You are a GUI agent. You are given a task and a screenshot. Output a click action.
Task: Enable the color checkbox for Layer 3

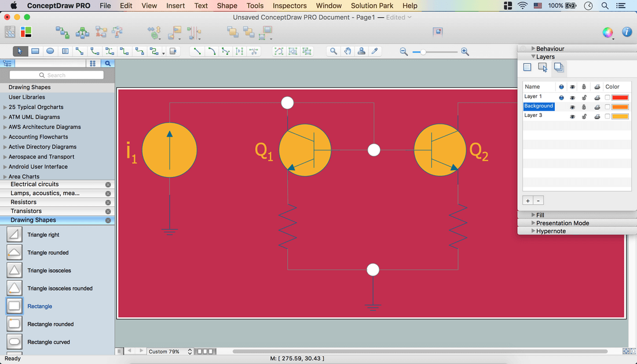pos(607,116)
